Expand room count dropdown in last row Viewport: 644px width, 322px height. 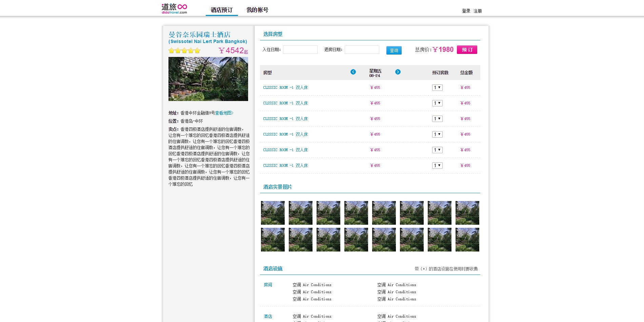coord(437,165)
